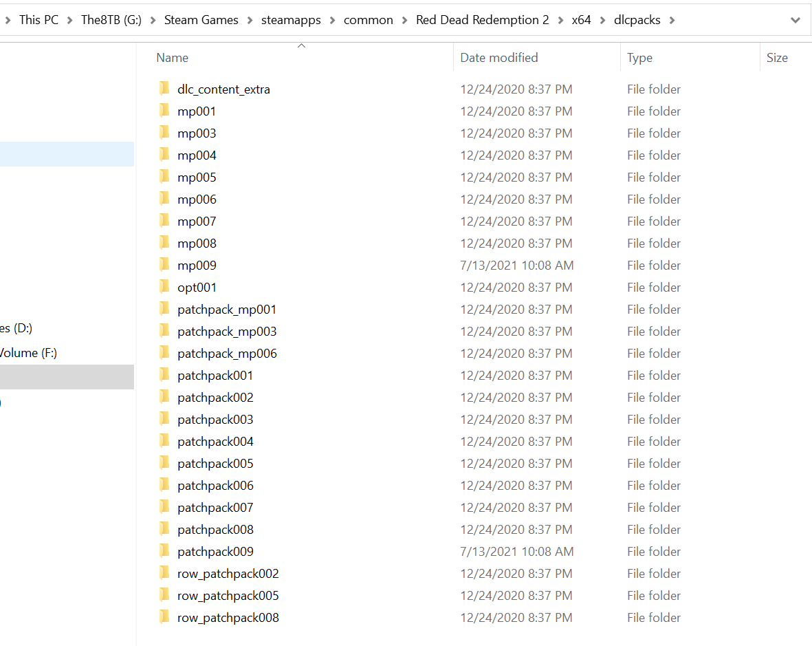The image size is (812, 646).
Task: Click the patchpack007 folder icon
Action: (164, 507)
